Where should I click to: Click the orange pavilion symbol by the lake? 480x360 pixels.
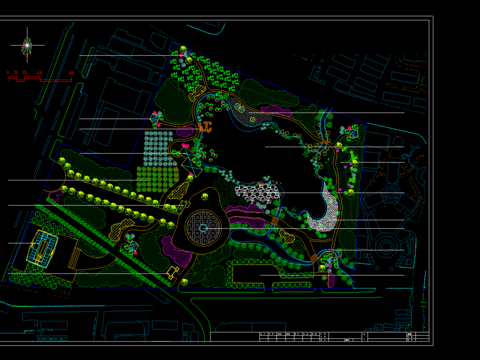[x=205, y=127]
